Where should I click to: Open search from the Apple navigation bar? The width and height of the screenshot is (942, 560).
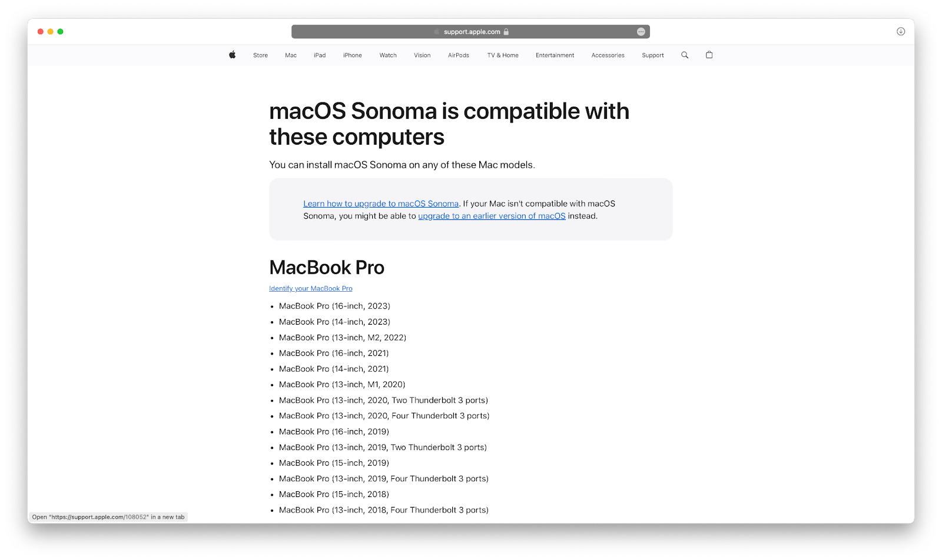684,55
